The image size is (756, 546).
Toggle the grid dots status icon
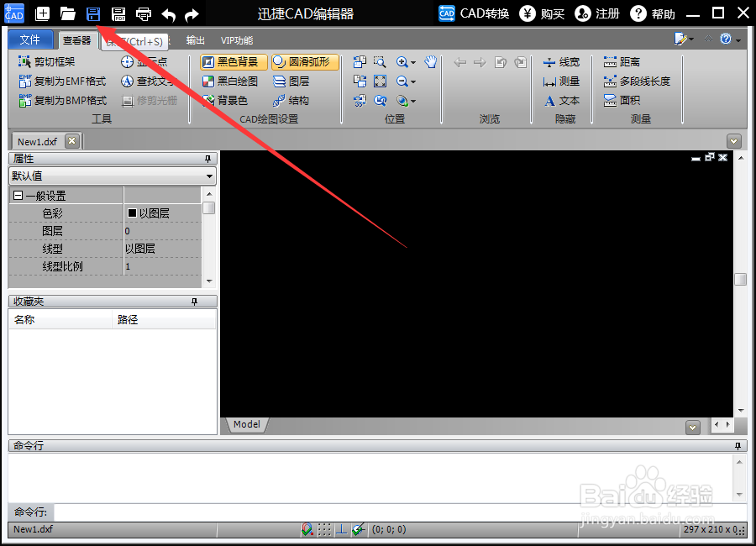click(x=324, y=529)
